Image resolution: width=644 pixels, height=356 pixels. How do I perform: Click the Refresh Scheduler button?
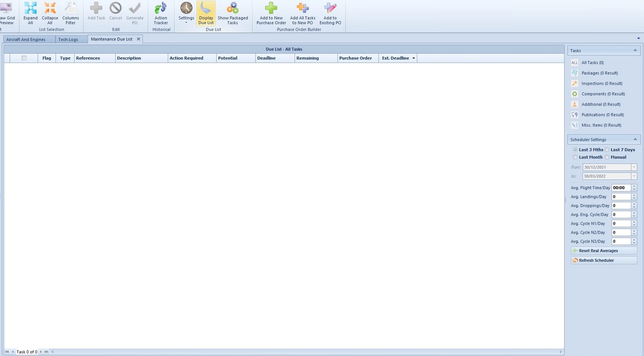coord(603,260)
